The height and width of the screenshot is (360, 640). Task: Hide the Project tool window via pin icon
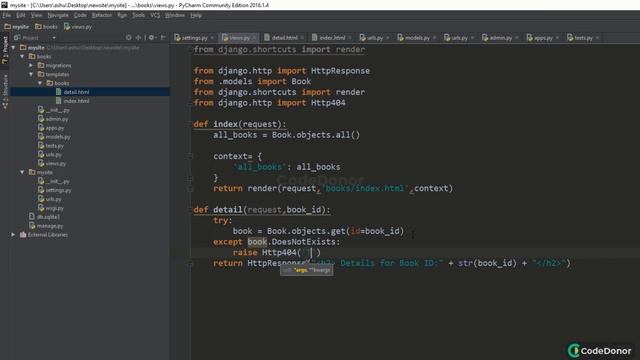[x=163, y=38]
